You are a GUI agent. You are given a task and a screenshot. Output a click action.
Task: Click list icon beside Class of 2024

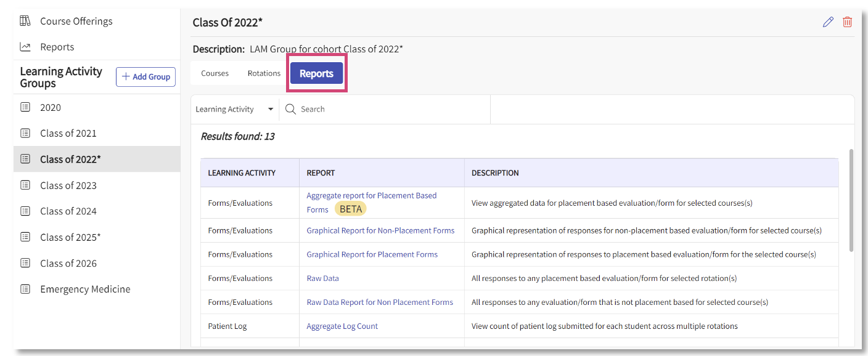tap(25, 211)
